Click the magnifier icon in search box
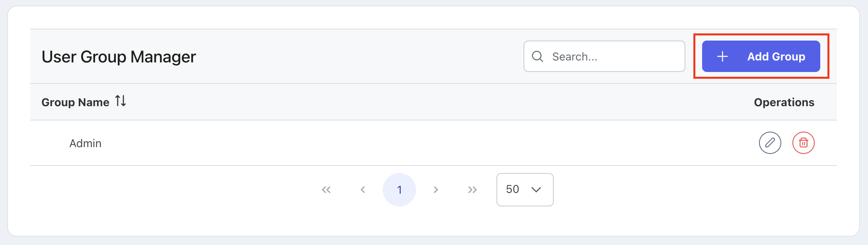This screenshot has height=245, width=868. (x=537, y=56)
